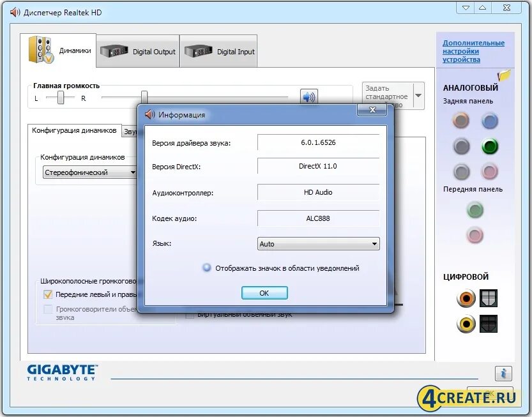Click the Gigabyte Technology logo
532x417 pixels.
63,372
